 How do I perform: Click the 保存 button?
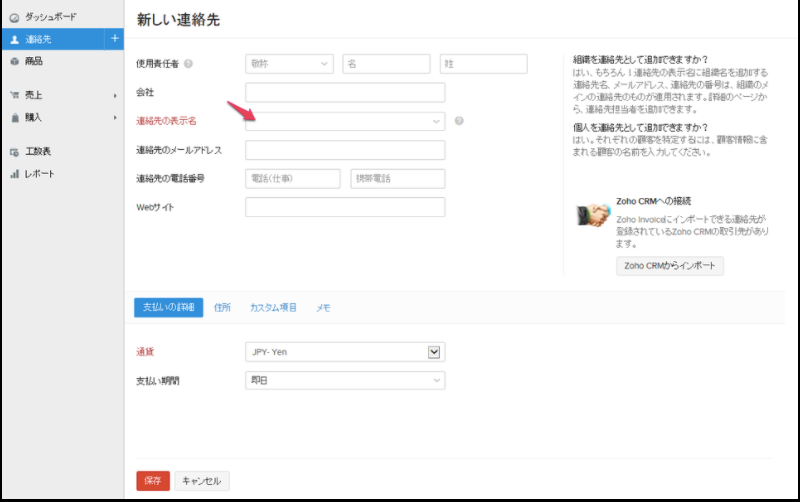coord(153,481)
